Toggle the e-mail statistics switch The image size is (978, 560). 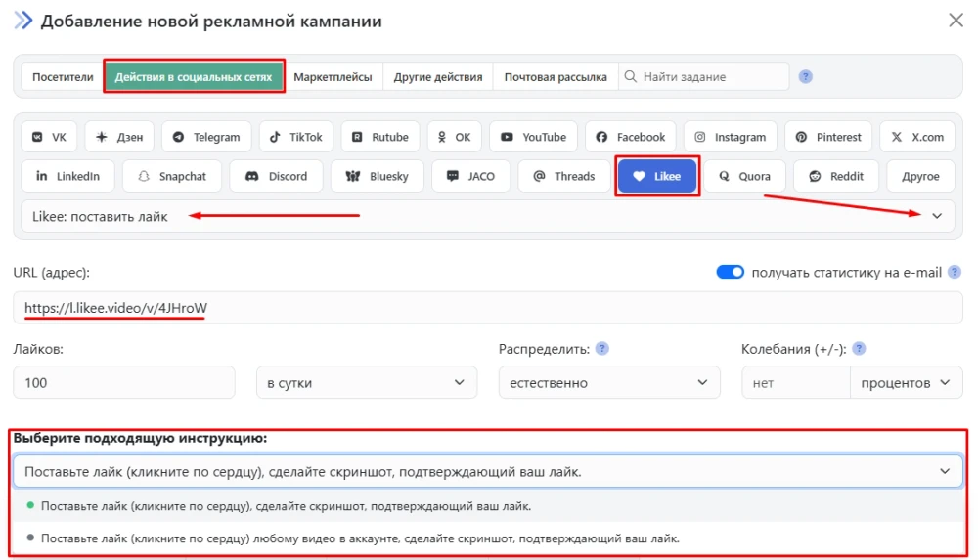point(731,272)
